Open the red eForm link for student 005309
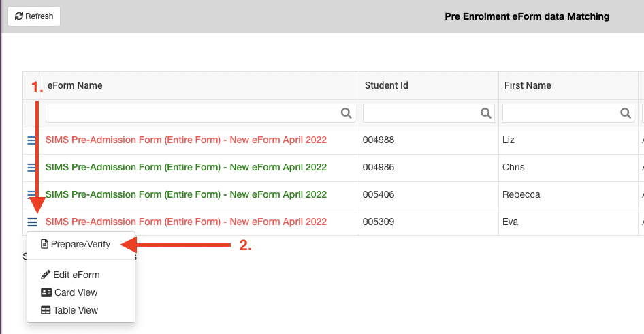This screenshot has height=334, width=644. [x=186, y=222]
